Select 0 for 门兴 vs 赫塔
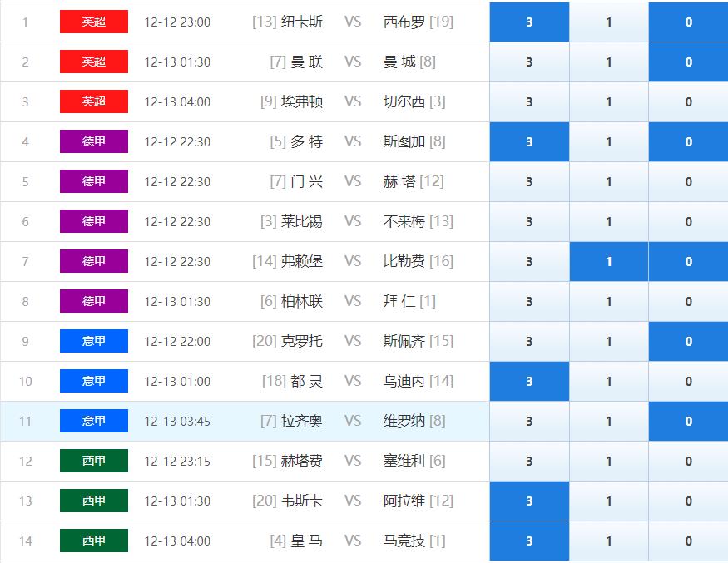728x563 pixels. click(x=689, y=181)
